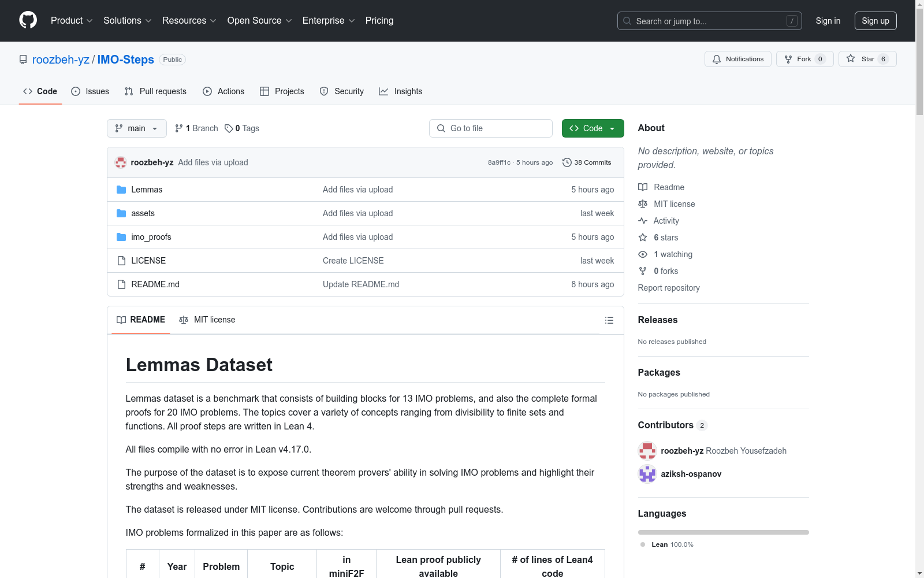
Task: Switch to the Issues tab
Action: coord(90,91)
